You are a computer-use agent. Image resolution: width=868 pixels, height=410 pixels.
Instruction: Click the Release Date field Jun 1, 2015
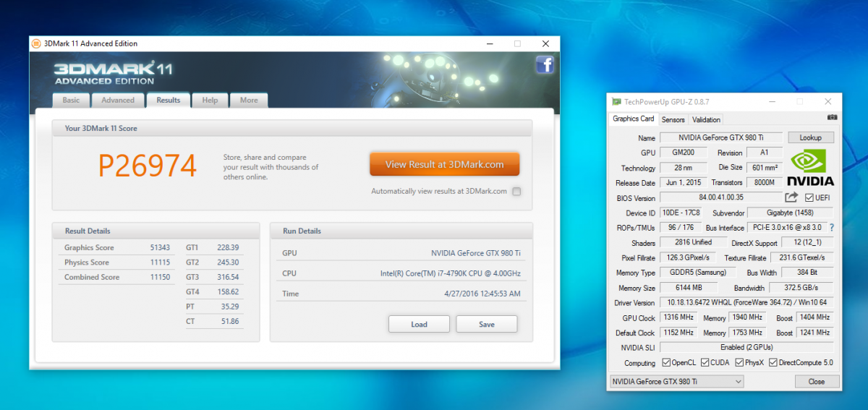tap(684, 182)
